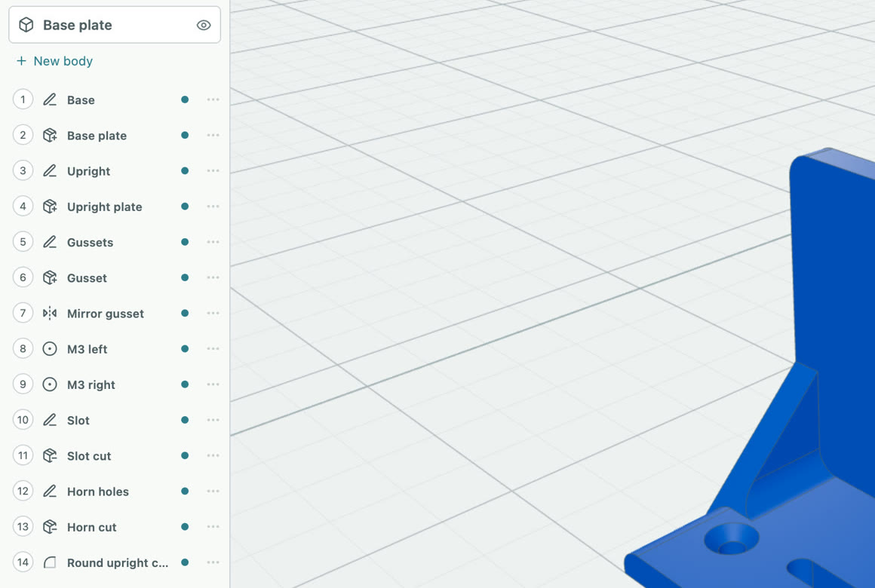This screenshot has width=875, height=588.
Task: Open more options for Gusset step
Action: click(213, 277)
